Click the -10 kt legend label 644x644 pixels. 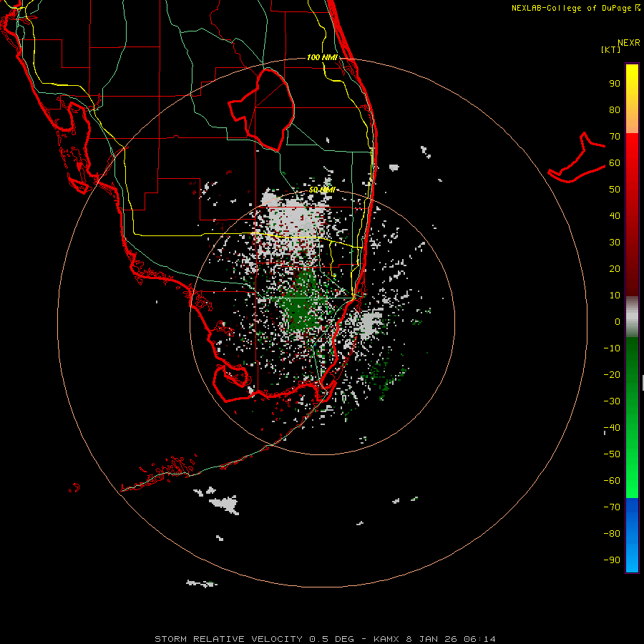pyautogui.click(x=612, y=348)
